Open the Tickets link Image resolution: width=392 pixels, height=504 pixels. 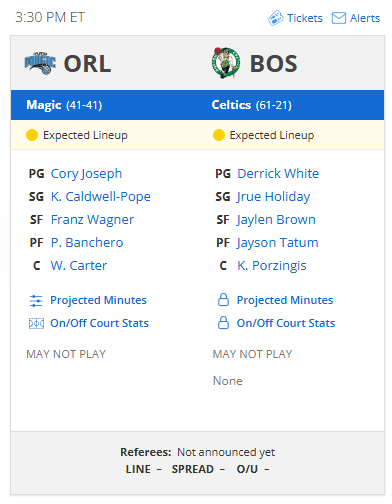pos(305,18)
